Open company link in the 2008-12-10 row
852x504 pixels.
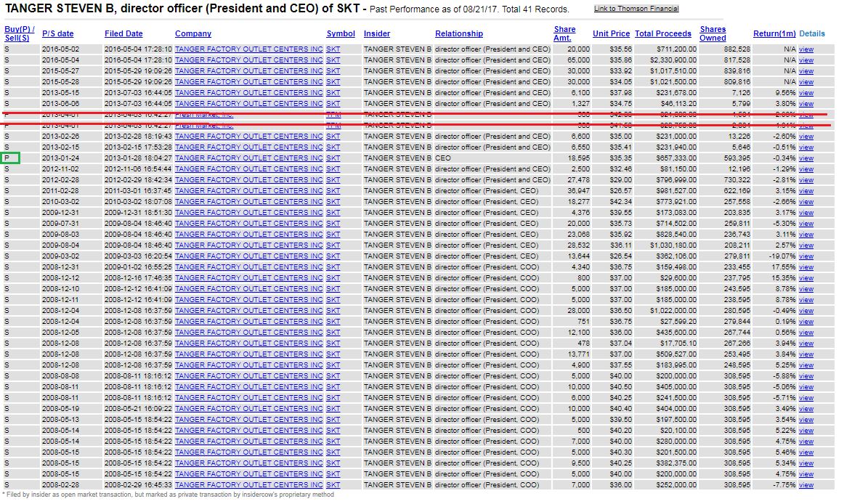[249, 289]
